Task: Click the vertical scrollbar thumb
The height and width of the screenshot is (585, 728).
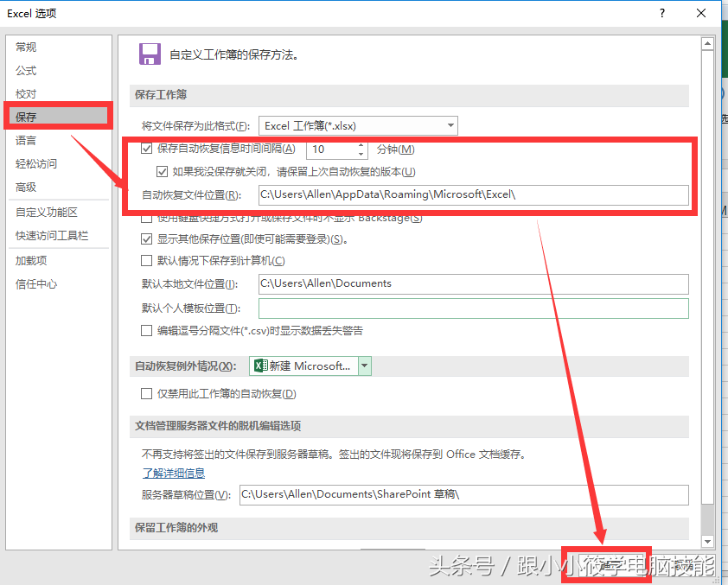Action: point(707,277)
